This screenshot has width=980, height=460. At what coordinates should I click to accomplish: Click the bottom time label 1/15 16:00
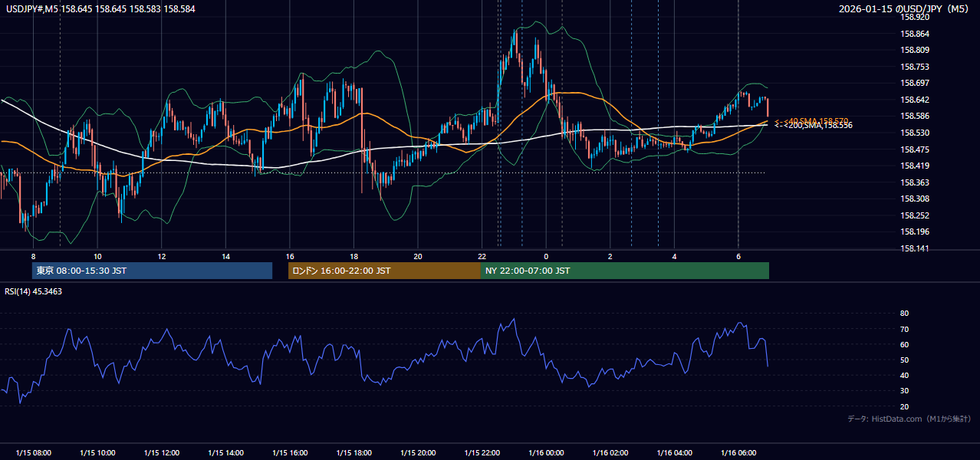click(290, 453)
